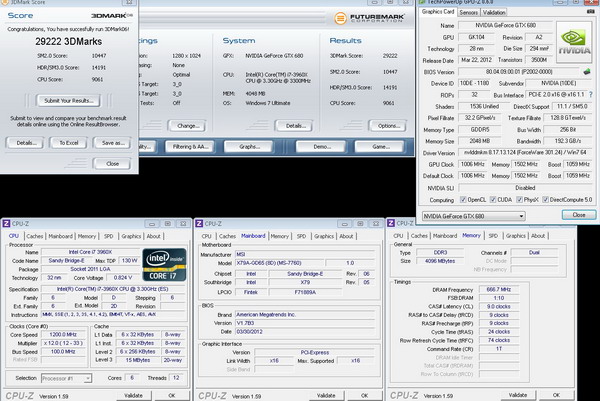Screen dimensions: 600x401
Task: Toggle the PhysX checkbox in GPU-Z
Action: coord(519,199)
